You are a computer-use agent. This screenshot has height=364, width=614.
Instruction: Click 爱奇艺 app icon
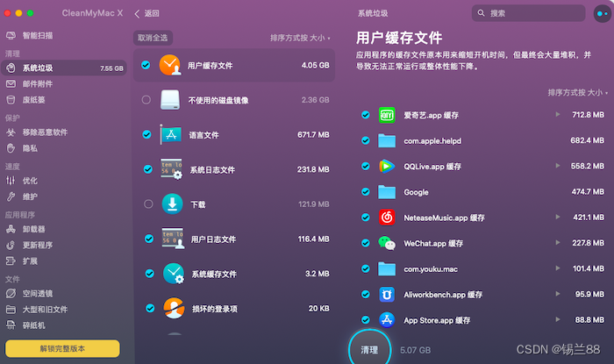[387, 115]
